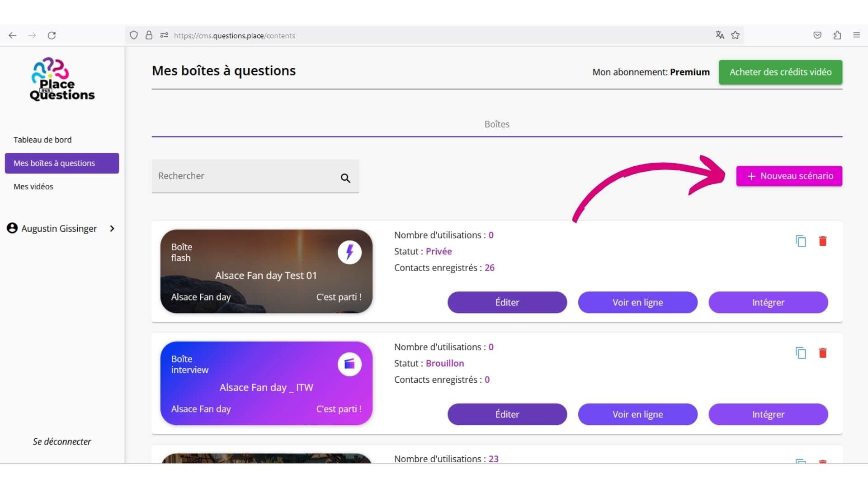Reload the page with the refresh icon
868x488 pixels.
coord(52,35)
